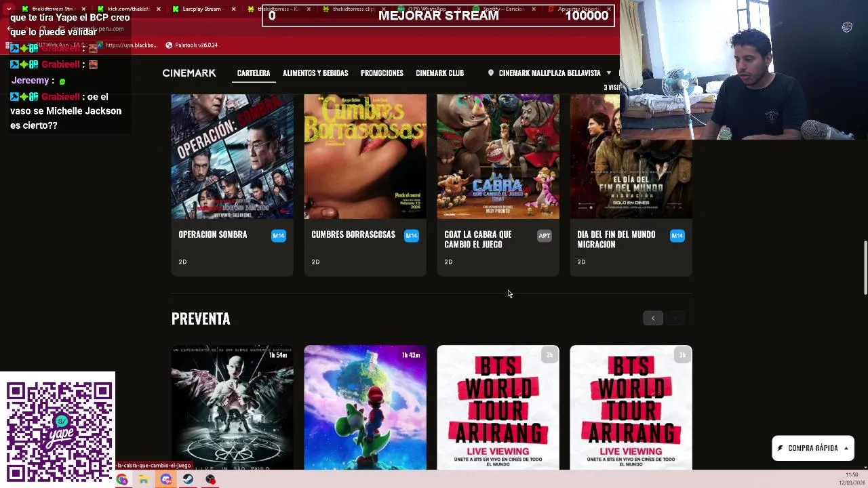Open Goat La Cabra movie poster
The image size is (868, 488).
[498, 157]
